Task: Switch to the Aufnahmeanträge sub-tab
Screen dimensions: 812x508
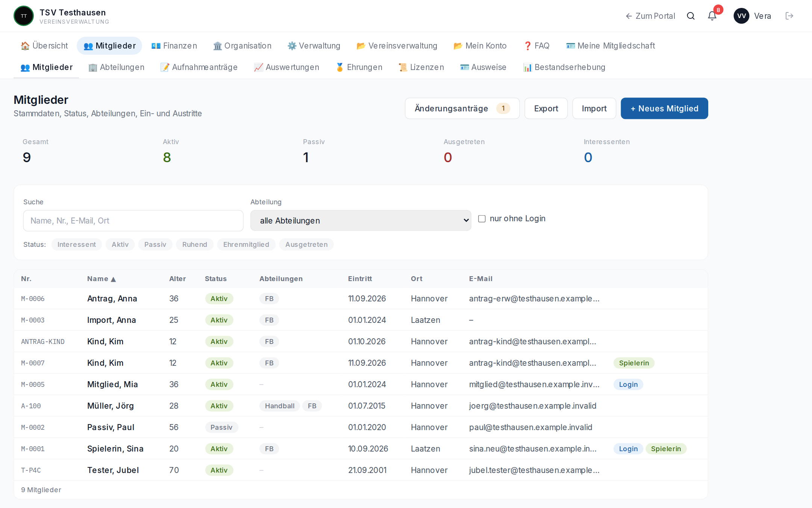Action: (199, 67)
